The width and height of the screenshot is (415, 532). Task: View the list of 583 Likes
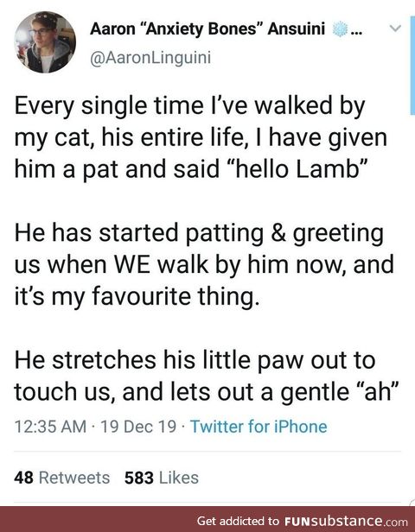pyautogui.click(x=162, y=478)
